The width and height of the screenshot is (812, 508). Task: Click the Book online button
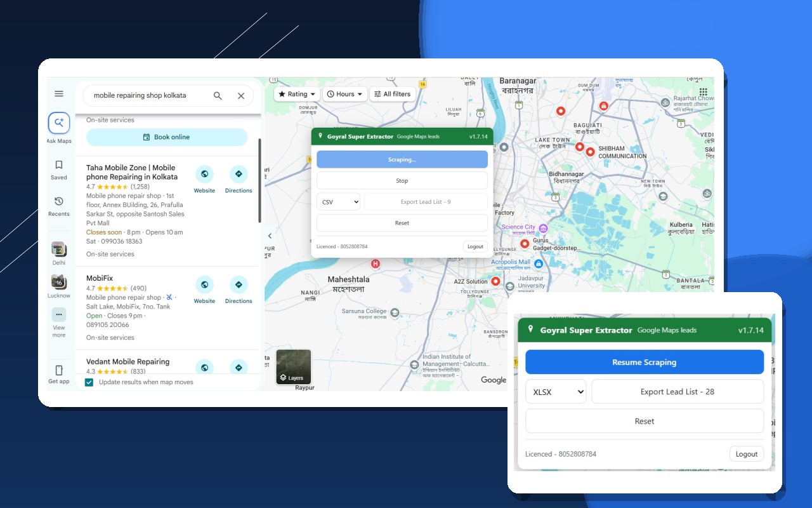pos(167,137)
